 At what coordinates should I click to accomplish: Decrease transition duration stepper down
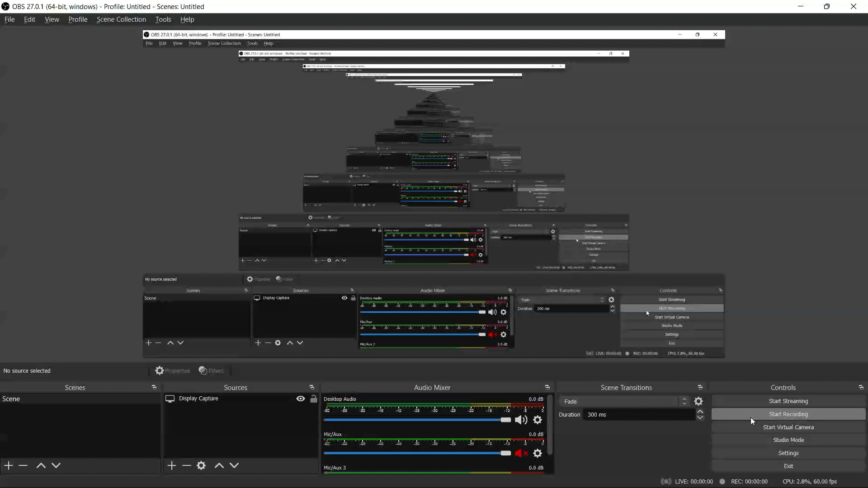(x=700, y=418)
